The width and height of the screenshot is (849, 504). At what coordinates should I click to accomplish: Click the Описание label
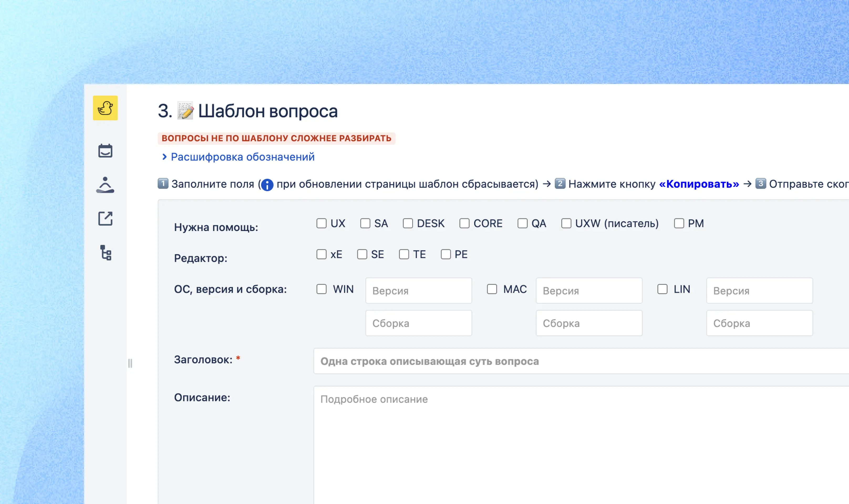tap(202, 397)
